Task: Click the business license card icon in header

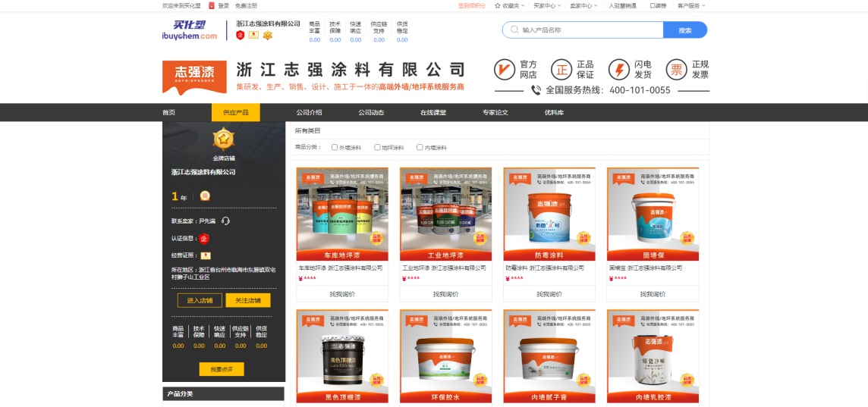Action: coord(253,36)
